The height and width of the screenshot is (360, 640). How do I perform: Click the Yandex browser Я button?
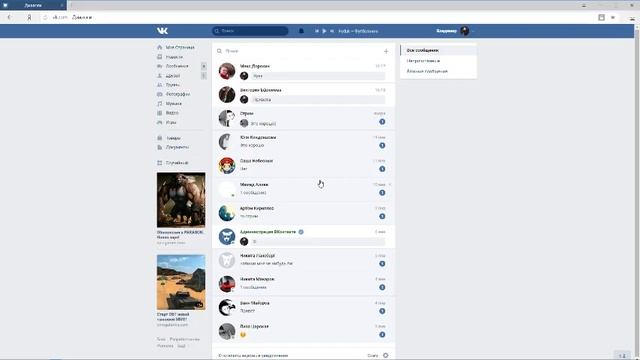point(29,18)
